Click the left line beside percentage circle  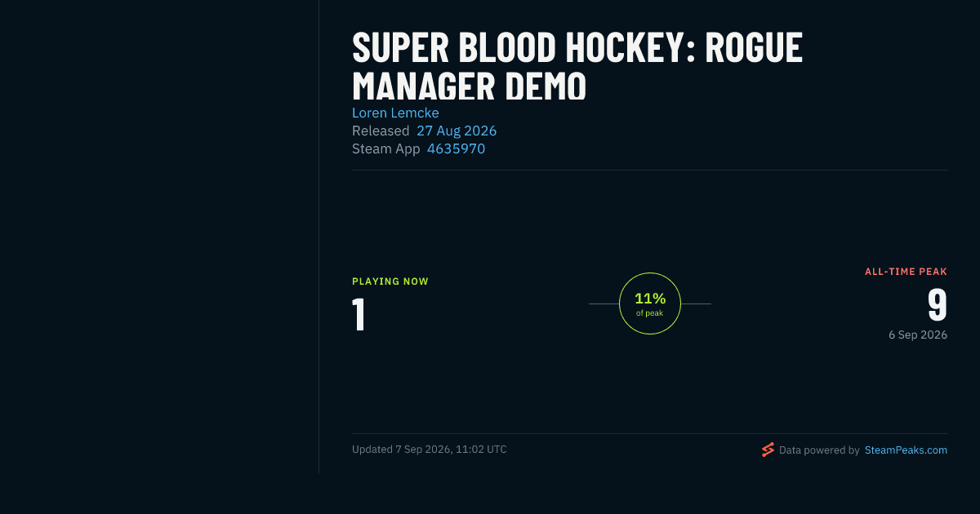604,304
